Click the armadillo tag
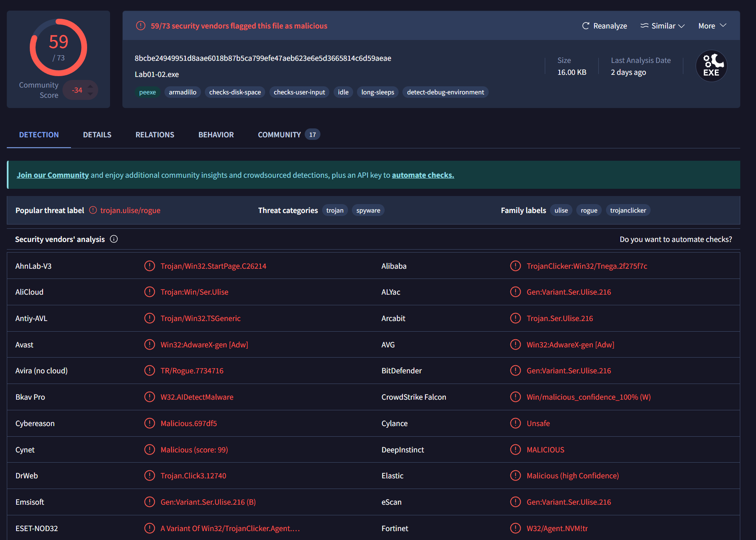 pyautogui.click(x=183, y=92)
